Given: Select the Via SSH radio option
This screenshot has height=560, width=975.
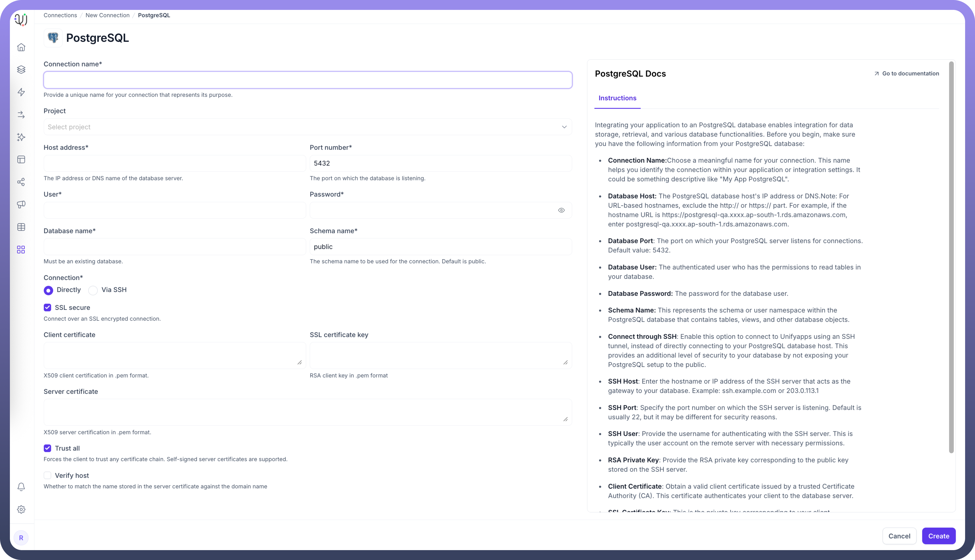Looking at the screenshot, I should pyautogui.click(x=93, y=290).
